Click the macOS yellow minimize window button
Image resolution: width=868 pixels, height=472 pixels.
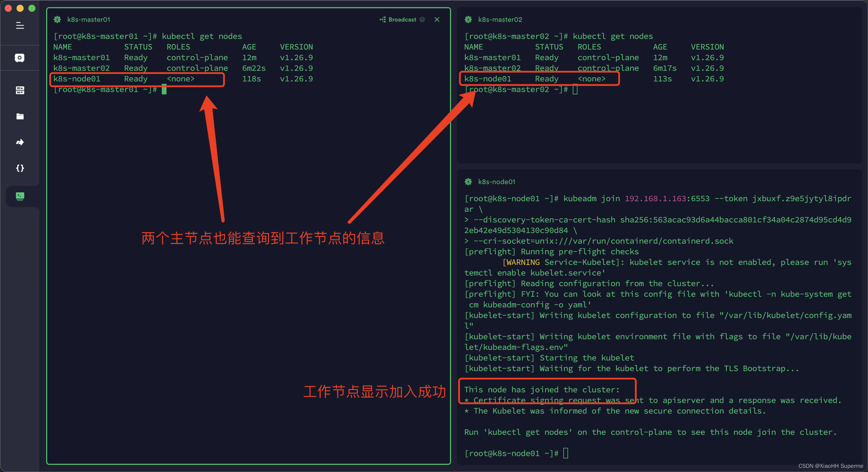(x=20, y=8)
